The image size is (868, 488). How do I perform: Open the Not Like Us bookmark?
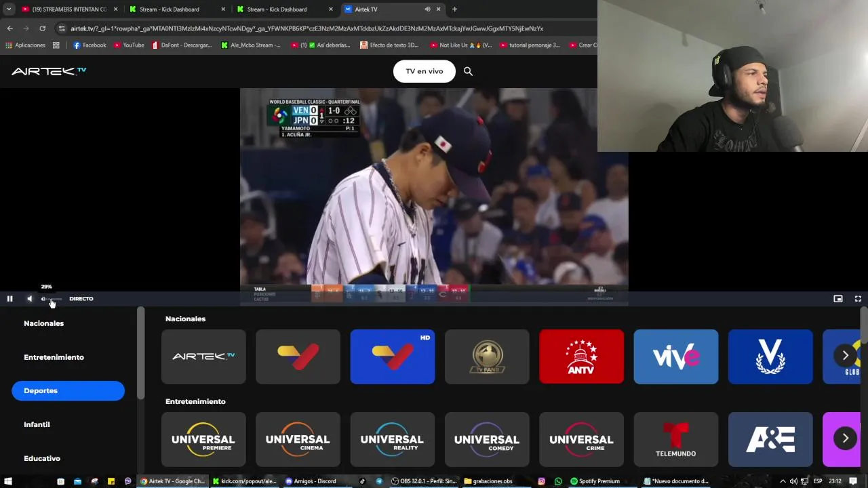(x=460, y=45)
